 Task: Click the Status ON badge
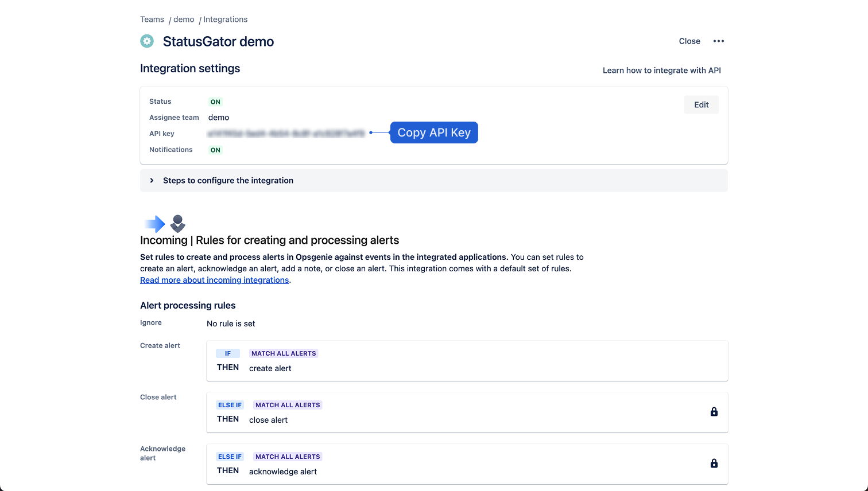[215, 102]
